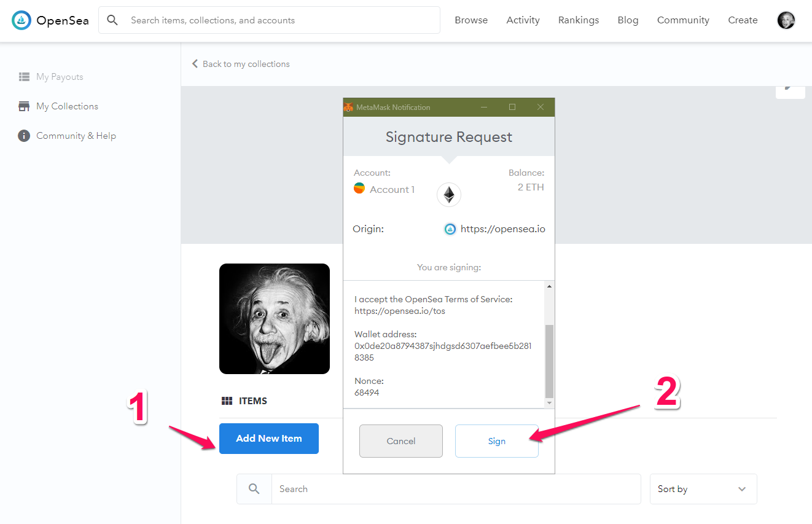
Task: Click the scroll-down arrow in signing message
Action: click(x=549, y=403)
